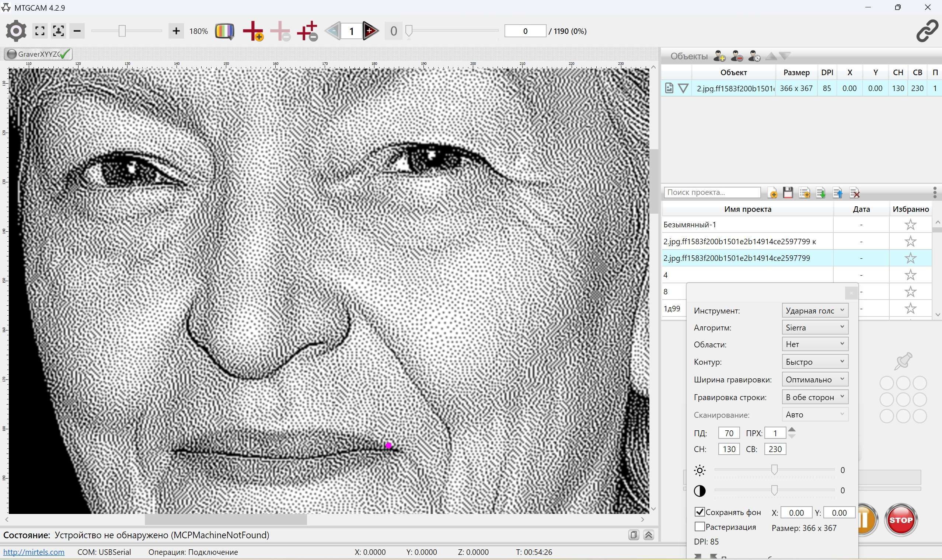Image resolution: width=942 pixels, height=560 pixels.
Task: Save project with the floppy disk icon
Action: pyautogui.click(x=788, y=192)
